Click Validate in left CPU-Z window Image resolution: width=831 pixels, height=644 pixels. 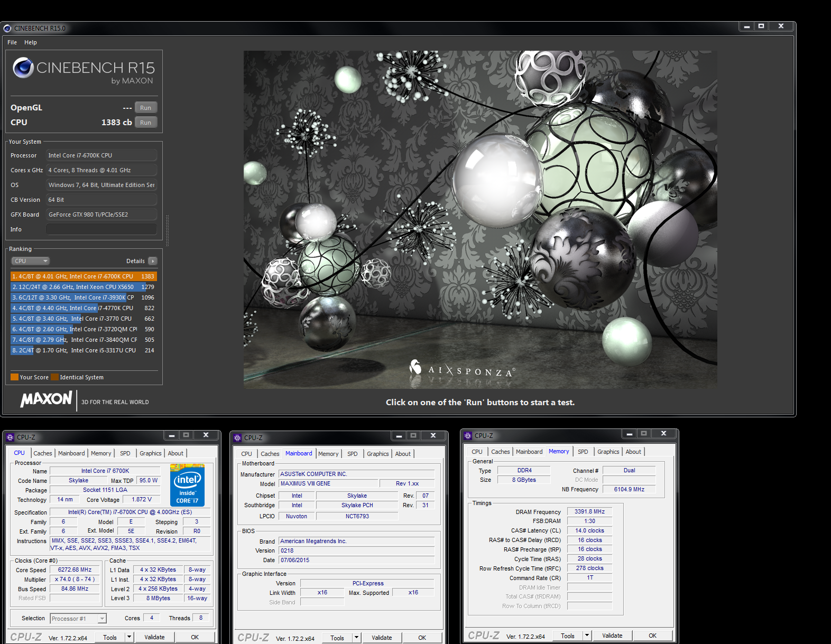[154, 638]
